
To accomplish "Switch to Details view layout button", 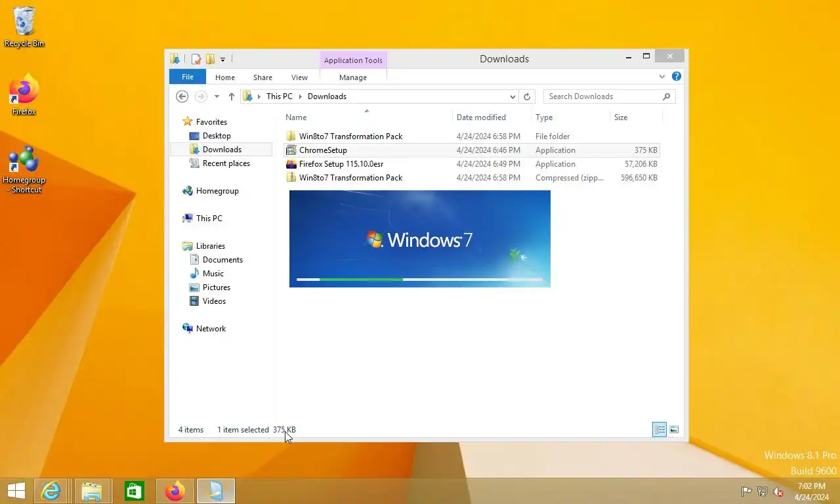I will (660, 430).
